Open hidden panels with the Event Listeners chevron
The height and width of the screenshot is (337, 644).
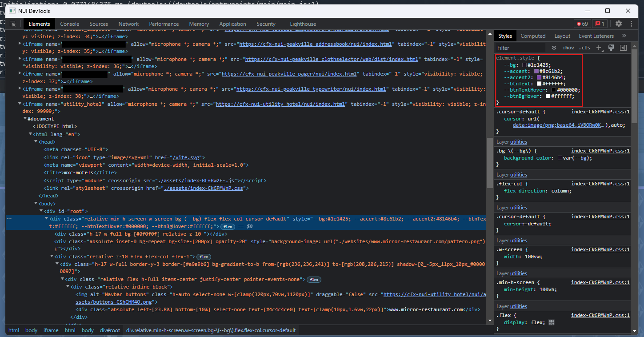point(624,36)
